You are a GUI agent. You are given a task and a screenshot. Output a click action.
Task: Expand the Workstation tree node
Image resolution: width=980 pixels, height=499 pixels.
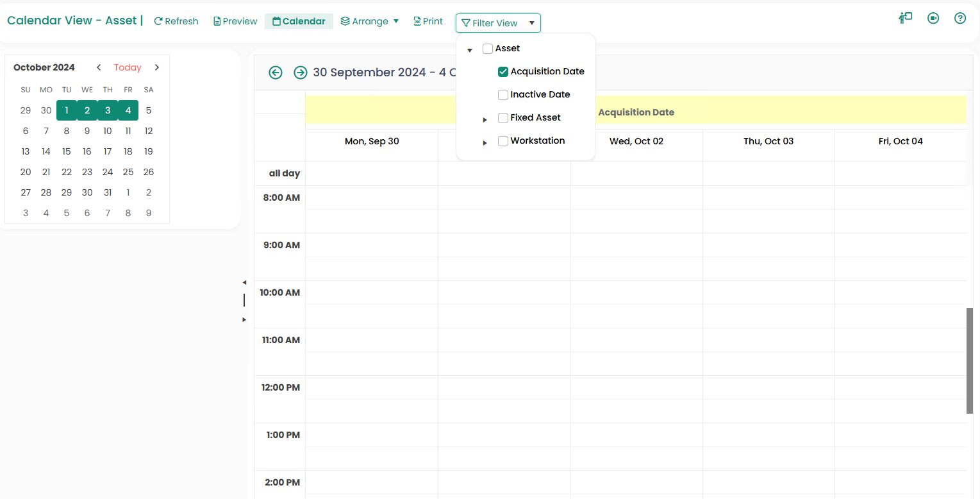485,142
